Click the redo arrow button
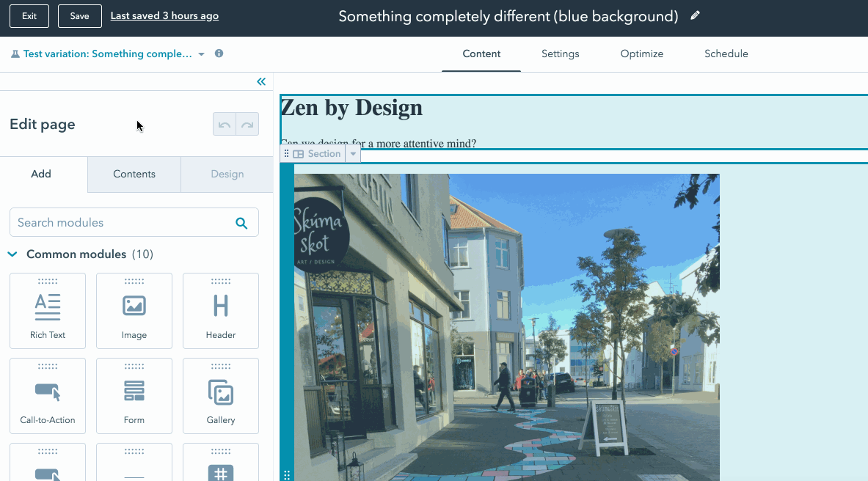Image resolution: width=868 pixels, height=481 pixels. point(247,125)
